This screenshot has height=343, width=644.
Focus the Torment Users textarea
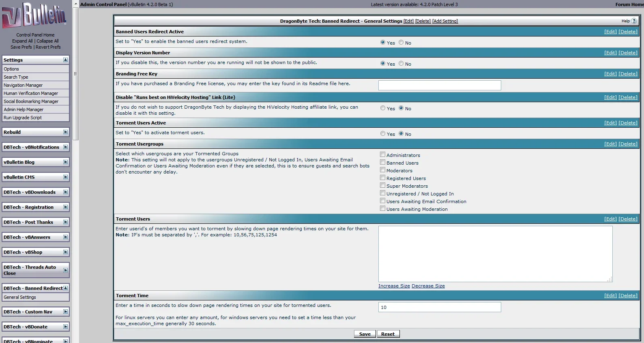coord(496,254)
